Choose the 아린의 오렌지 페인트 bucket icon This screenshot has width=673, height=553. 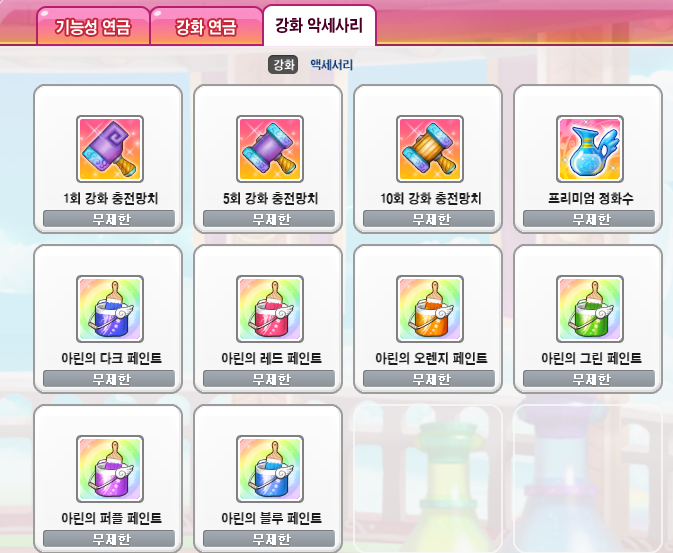[430, 309]
